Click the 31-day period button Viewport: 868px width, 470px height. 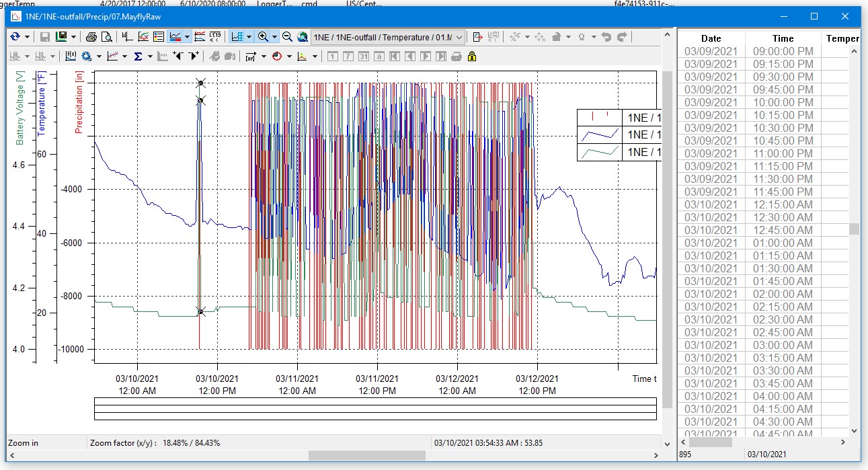(x=363, y=56)
